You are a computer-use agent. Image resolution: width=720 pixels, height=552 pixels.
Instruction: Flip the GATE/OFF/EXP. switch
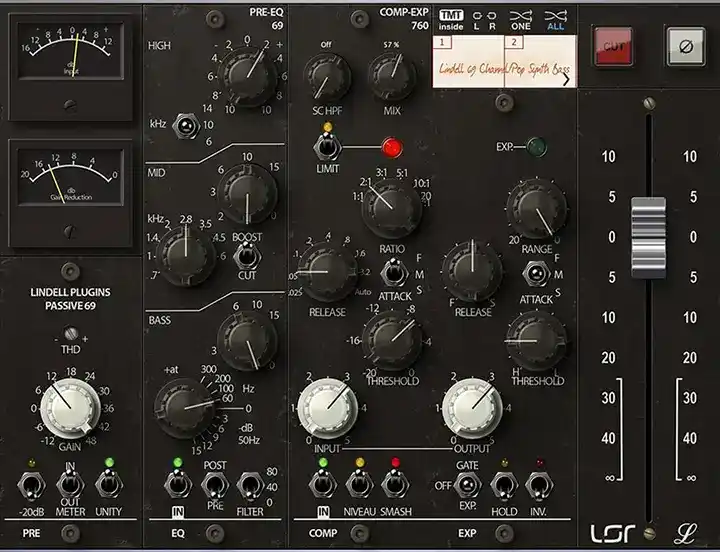(x=467, y=485)
